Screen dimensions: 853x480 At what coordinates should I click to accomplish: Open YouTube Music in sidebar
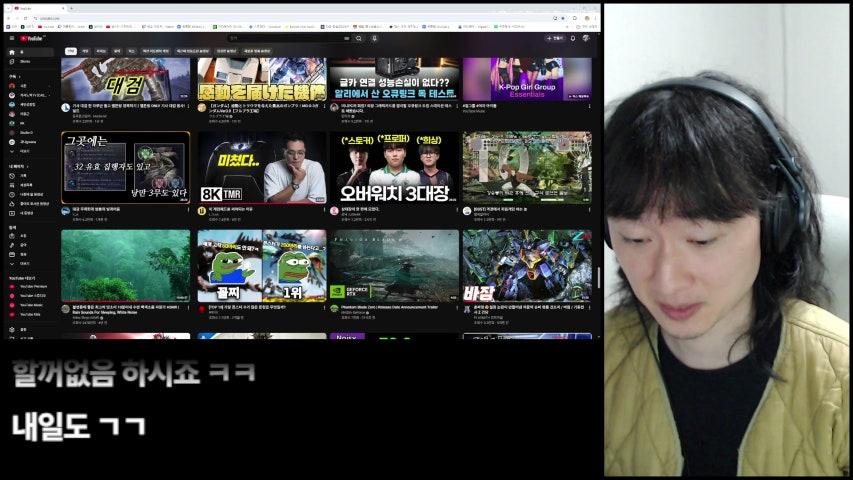coord(30,305)
